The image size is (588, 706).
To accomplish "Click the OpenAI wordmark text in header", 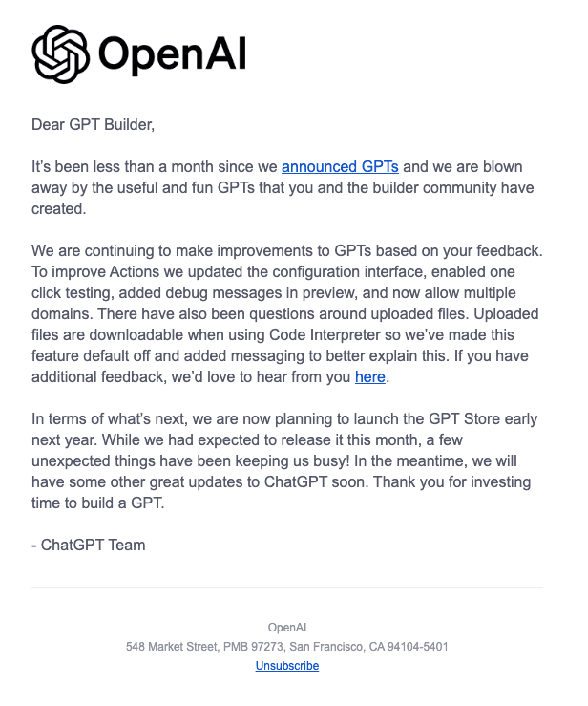I will click(173, 54).
